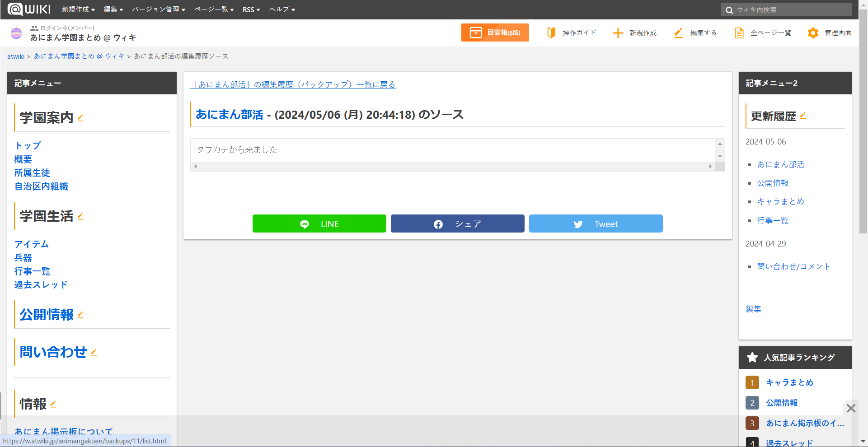Click the 全ページ一覧 document icon
Viewport: 868px width, 447px height.
739,33
